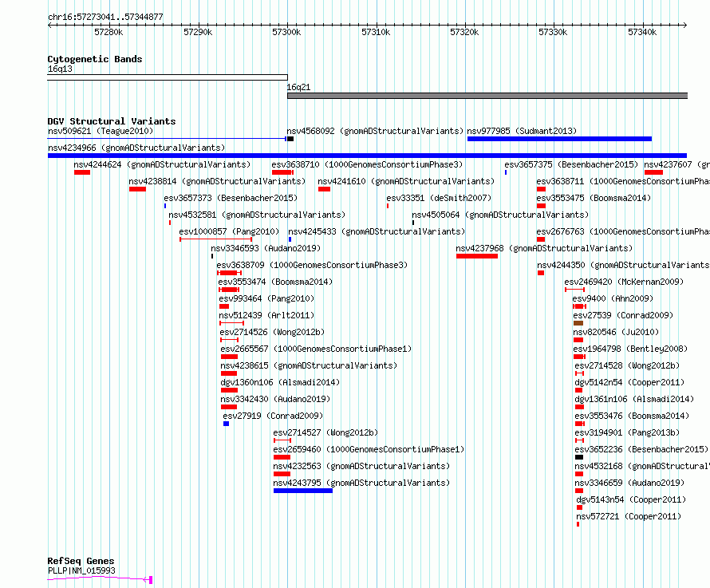The width and height of the screenshot is (710, 588).
Task: Open nsv4505064 gnomAD variant
Action: pyautogui.click(x=500, y=215)
